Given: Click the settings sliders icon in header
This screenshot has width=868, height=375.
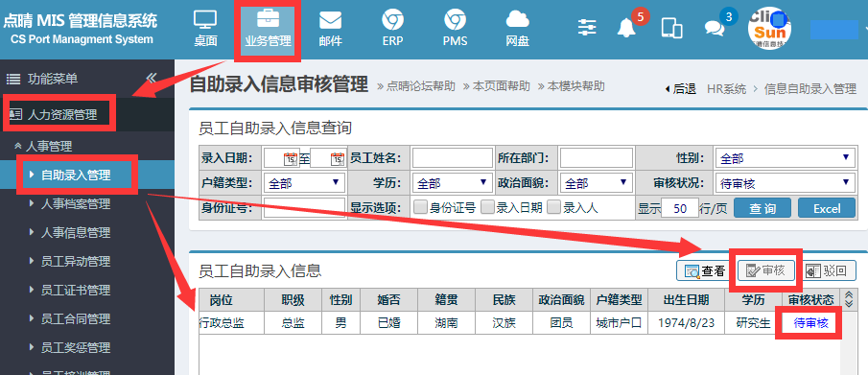Looking at the screenshot, I should tap(587, 27).
